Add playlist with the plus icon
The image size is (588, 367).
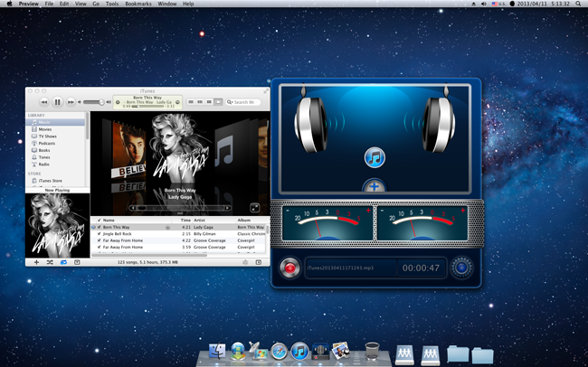coord(36,262)
